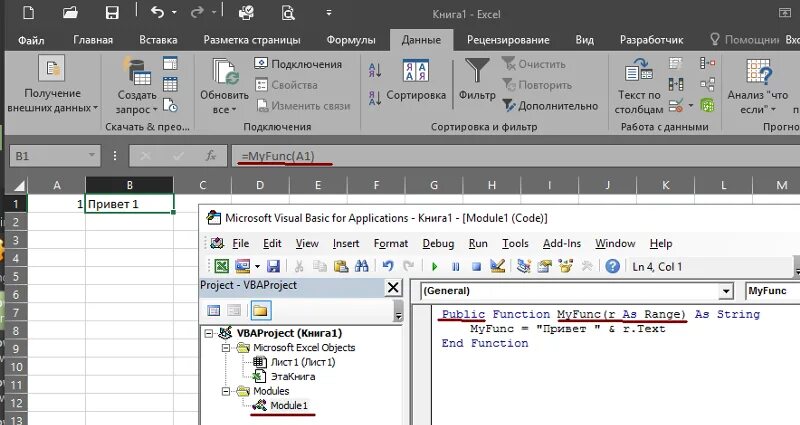The width and height of the screenshot is (800, 425).
Task: Switch to the Вставка ribbon tab
Action: point(158,40)
